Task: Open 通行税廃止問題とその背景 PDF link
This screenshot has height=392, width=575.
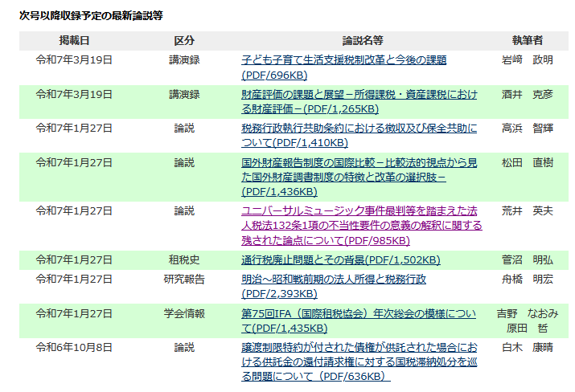Action: point(341,259)
